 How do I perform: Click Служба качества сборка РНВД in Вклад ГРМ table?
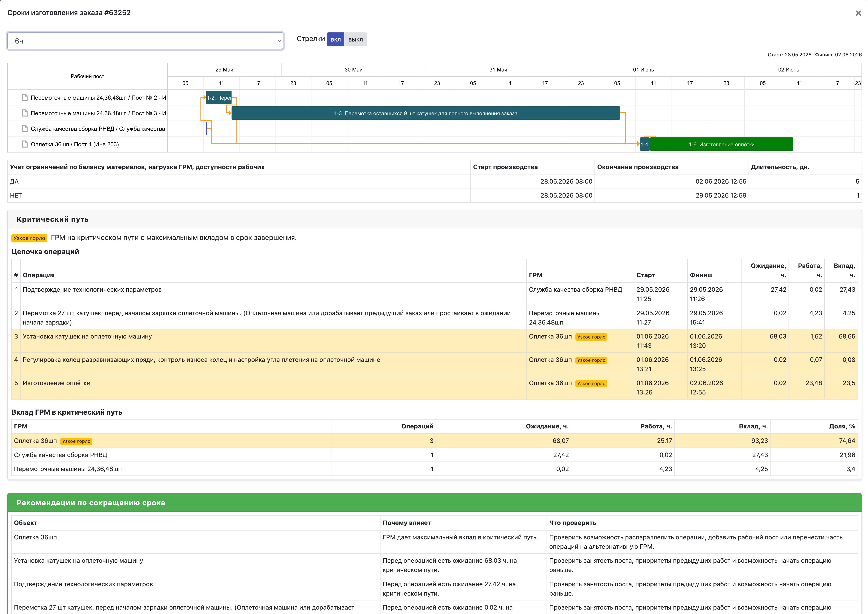[x=60, y=455]
